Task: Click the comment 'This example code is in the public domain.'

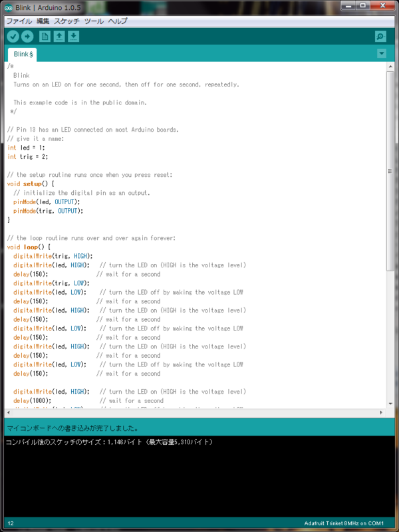Action: 80,102
